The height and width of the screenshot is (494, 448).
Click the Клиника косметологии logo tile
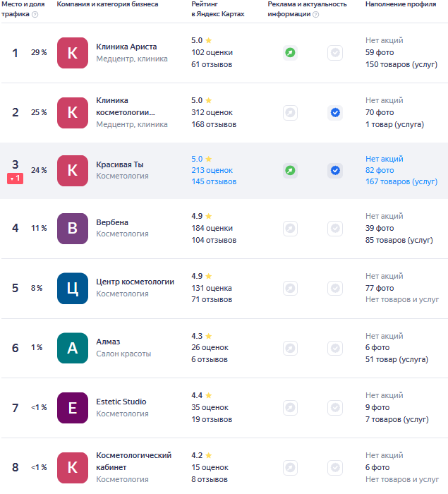tap(73, 113)
